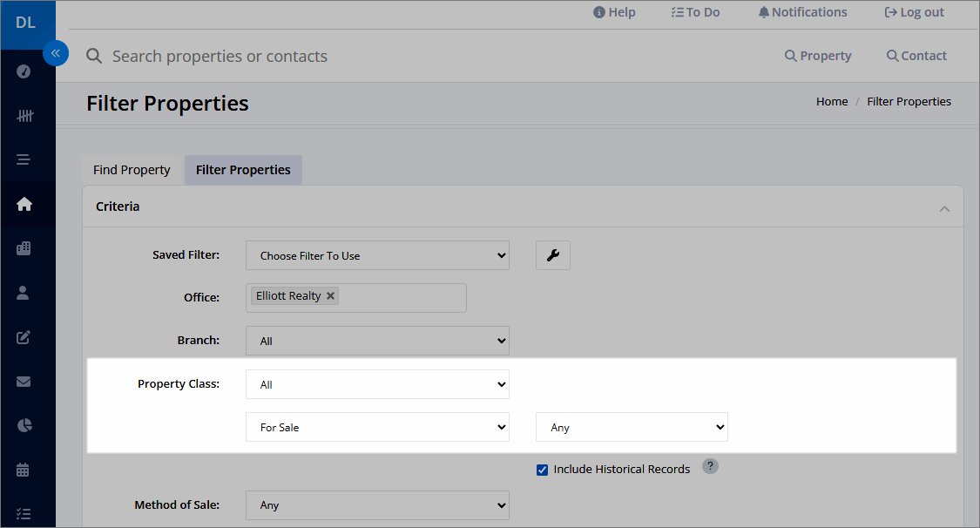Open the calendar icon in sidebar
The image size is (980, 528).
click(24, 470)
